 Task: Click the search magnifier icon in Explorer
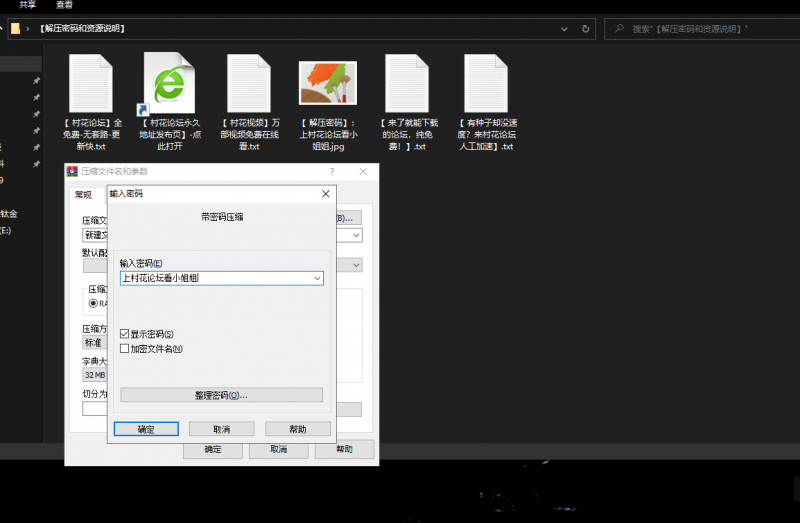[x=620, y=28]
